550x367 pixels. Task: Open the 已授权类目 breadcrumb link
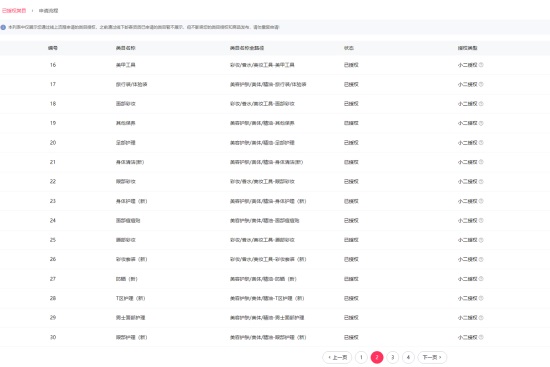pyautogui.click(x=14, y=11)
